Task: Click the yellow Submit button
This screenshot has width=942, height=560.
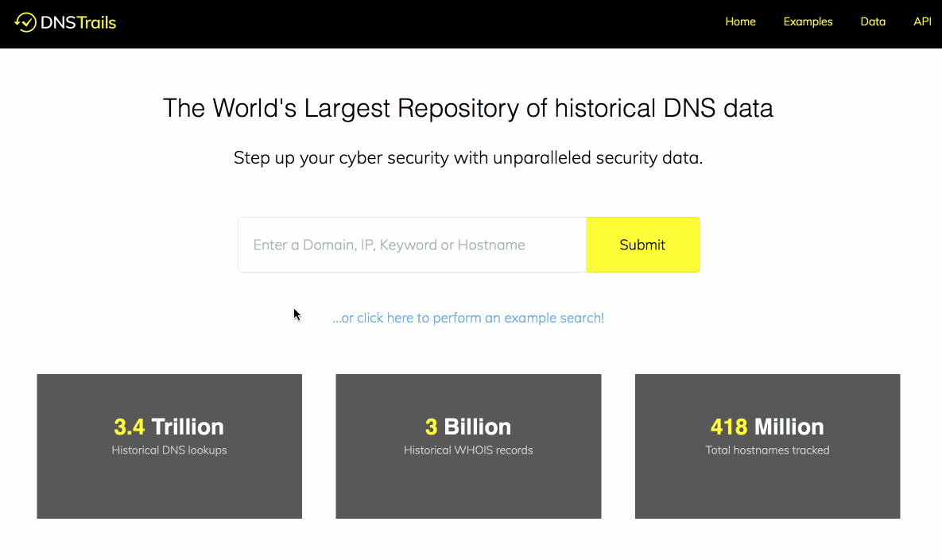Action: (643, 245)
